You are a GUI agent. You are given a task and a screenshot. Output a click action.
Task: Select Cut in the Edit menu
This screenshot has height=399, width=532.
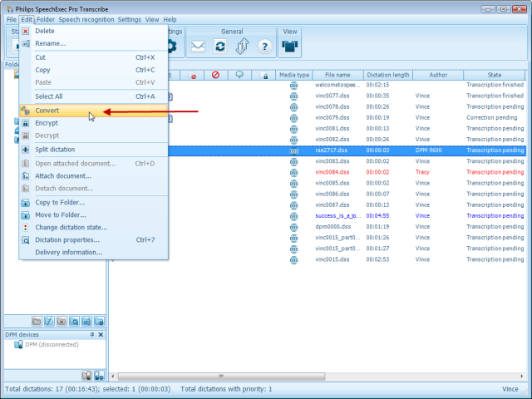(94, 57)
